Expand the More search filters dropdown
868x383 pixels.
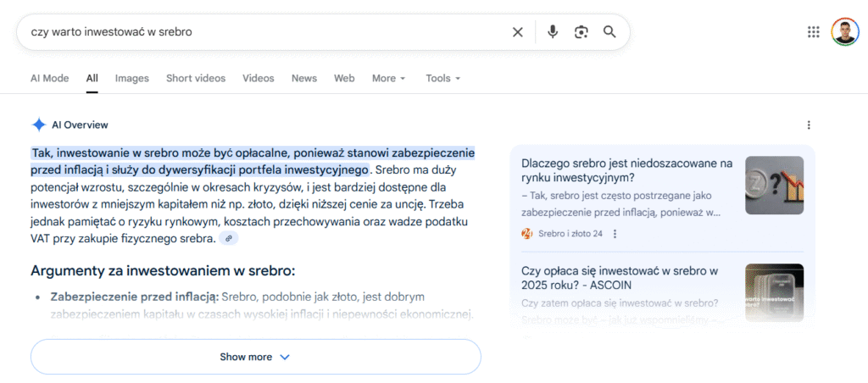[388, 79]
